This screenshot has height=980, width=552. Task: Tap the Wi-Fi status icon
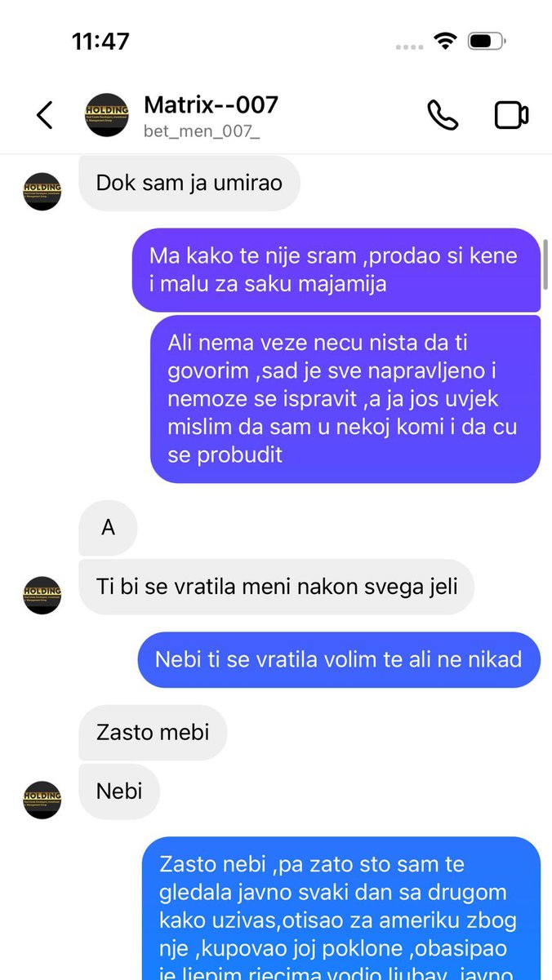445,41
